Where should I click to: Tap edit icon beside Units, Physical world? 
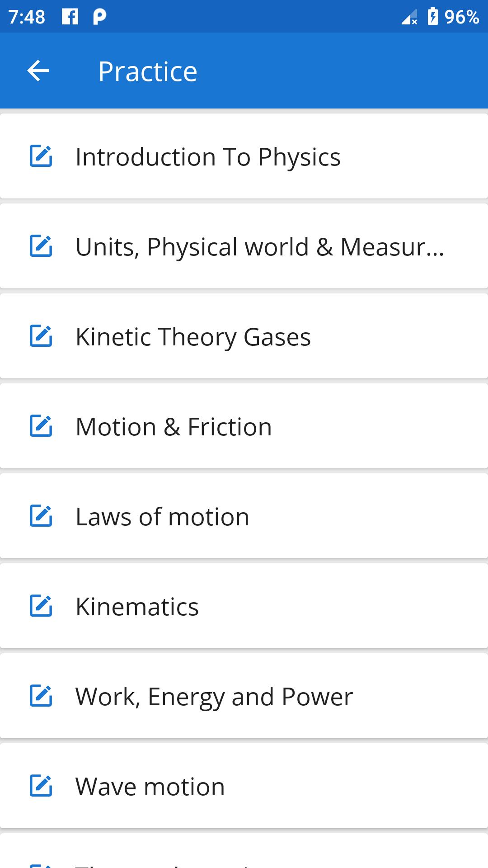41,246
